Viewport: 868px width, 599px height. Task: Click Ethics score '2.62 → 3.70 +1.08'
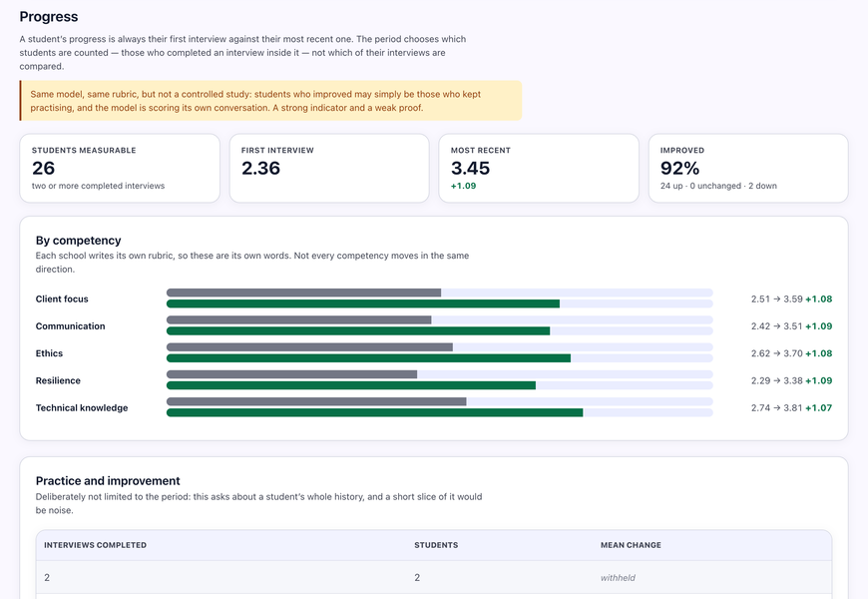coord(791,353)
